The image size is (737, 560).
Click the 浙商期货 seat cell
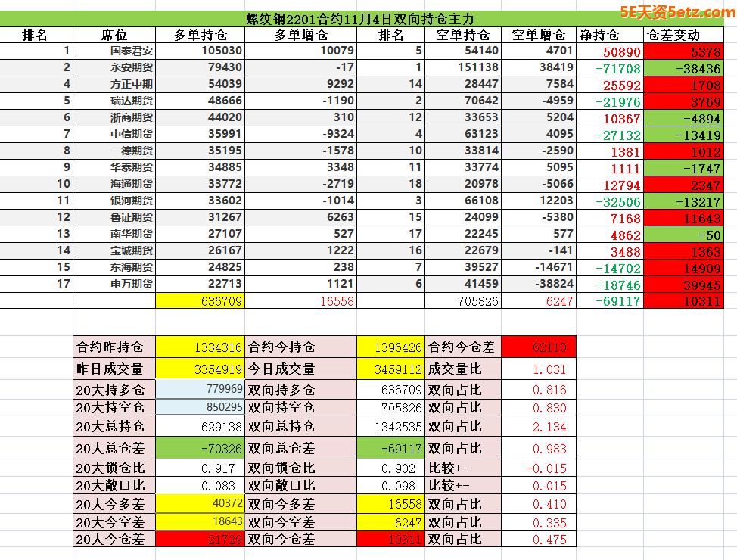(114, 117)
